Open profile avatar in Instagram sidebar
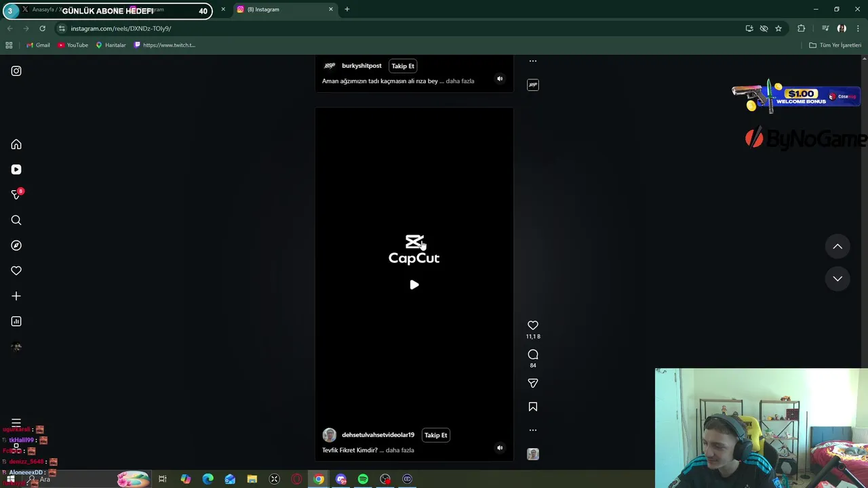 pyautogui.click(x=16, y=347)
